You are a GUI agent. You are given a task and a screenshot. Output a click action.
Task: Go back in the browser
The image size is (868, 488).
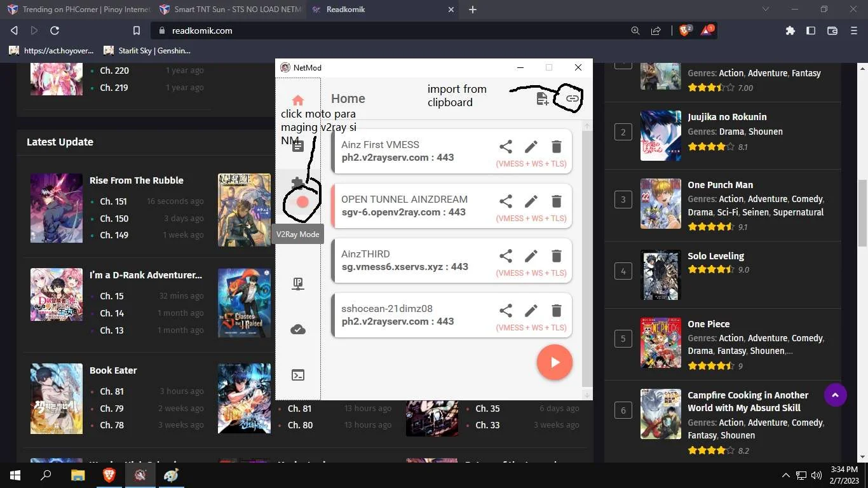point(14,30)
